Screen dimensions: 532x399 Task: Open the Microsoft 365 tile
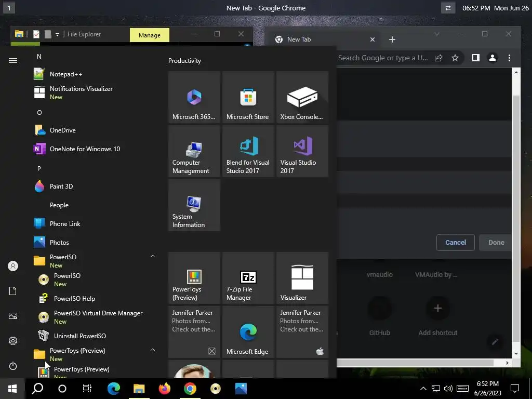[194, 97]
